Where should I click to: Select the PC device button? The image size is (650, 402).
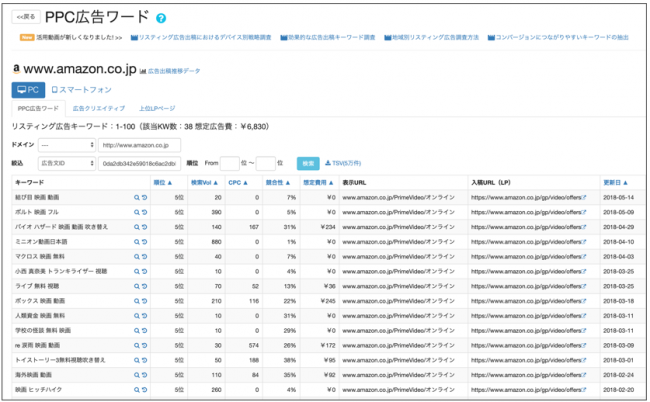pos(28,90)
